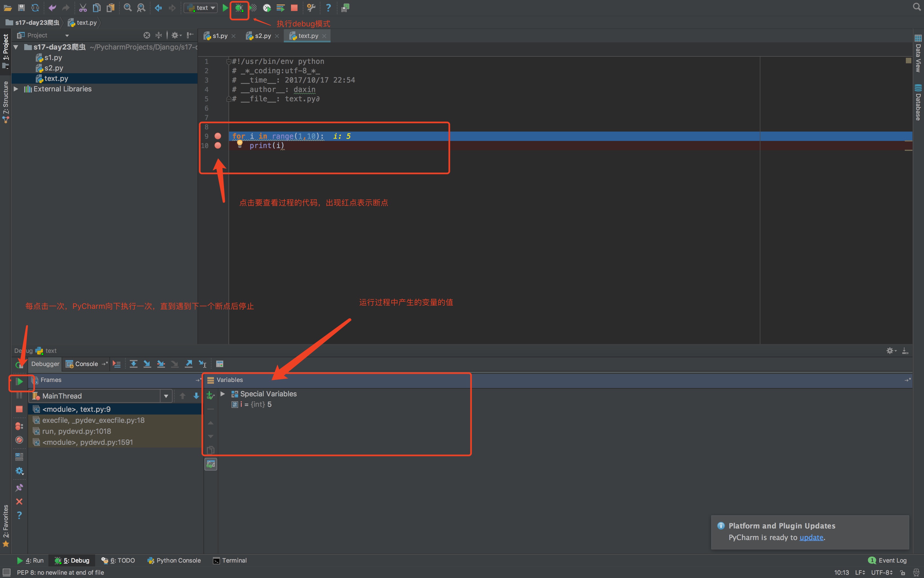Click Step Into icon
This screenshot has width=924, height=578.
147,364
